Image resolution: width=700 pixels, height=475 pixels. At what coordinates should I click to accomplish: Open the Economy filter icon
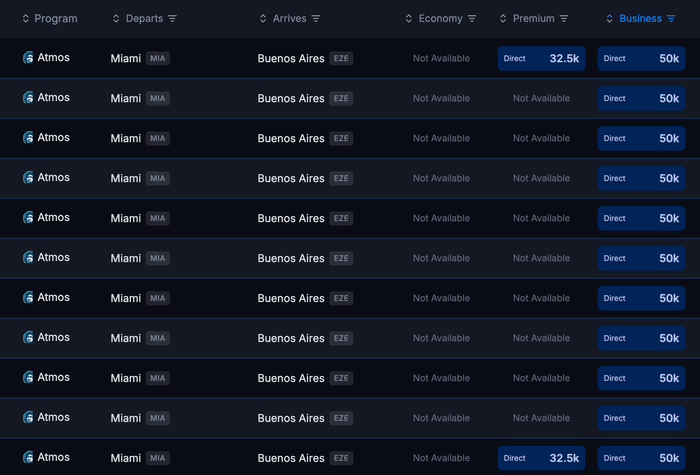472,18
